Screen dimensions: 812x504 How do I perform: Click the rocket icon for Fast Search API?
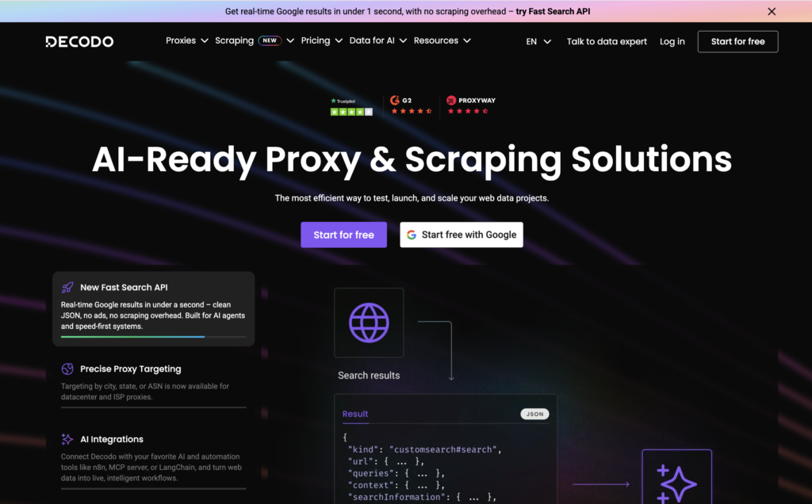67,287
